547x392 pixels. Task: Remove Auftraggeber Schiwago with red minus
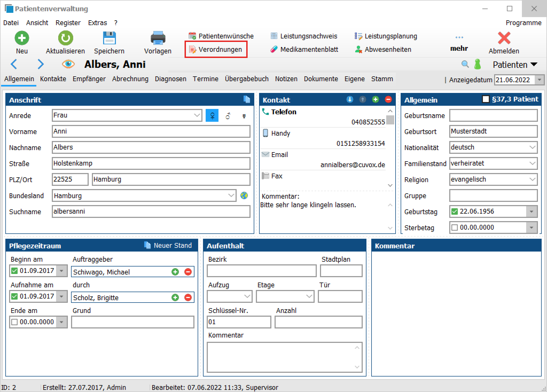point(188,272)
